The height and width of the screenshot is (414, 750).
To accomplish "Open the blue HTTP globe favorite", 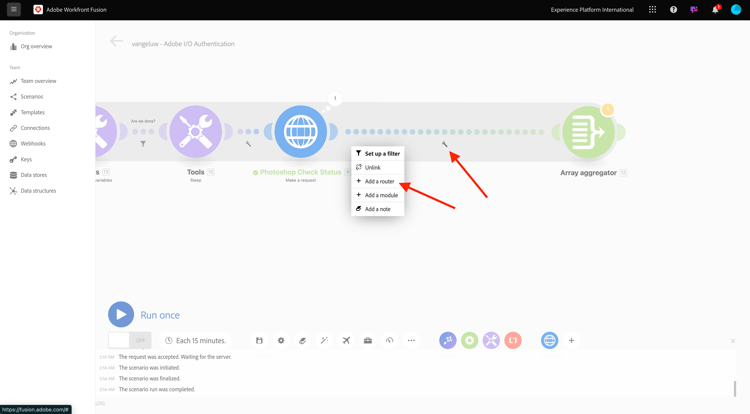I will (550, 340).
